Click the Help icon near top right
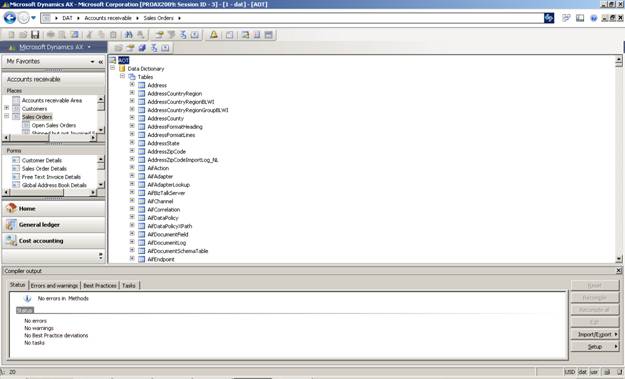The image size is (625, 379). pyautogui.click(x=594, y=18)
